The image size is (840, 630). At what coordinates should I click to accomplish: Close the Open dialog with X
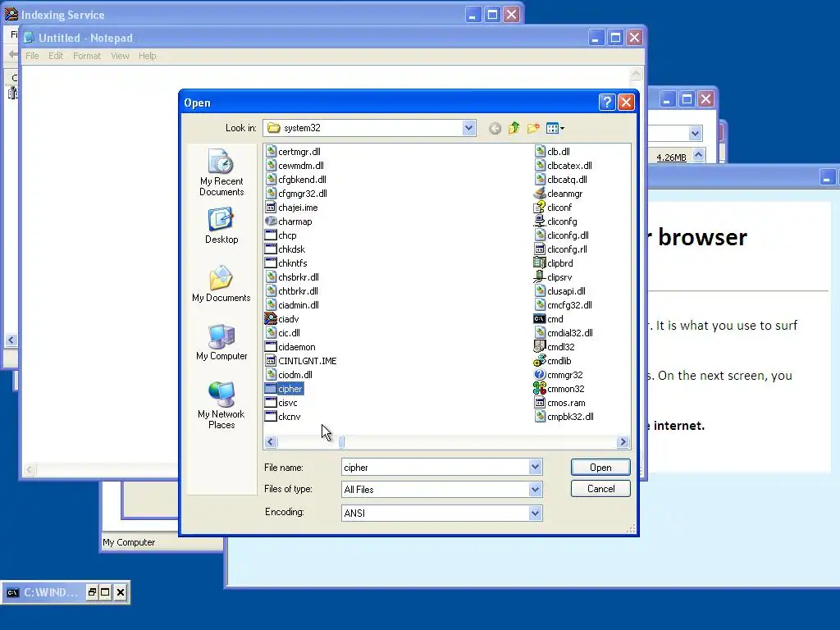[x=626, y=103]
